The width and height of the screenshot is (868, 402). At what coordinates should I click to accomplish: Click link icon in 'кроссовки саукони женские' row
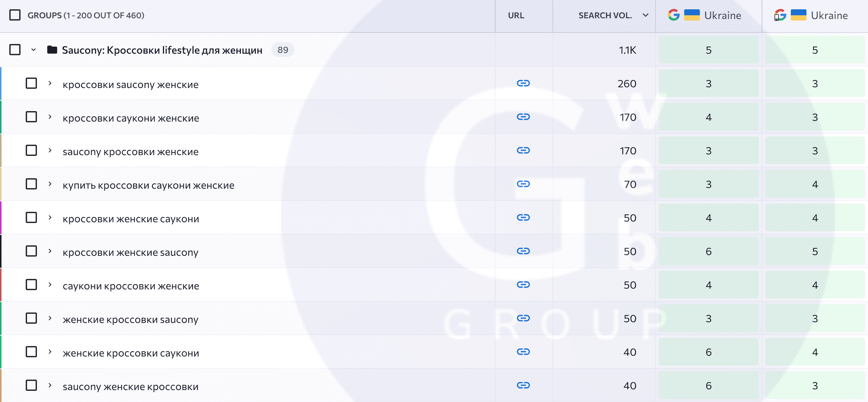[x=523, y=117]
